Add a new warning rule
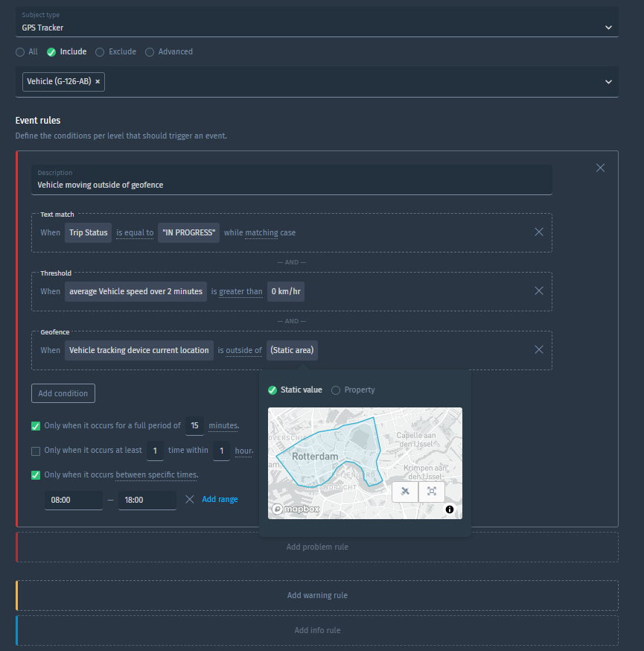 pos(317,594)
